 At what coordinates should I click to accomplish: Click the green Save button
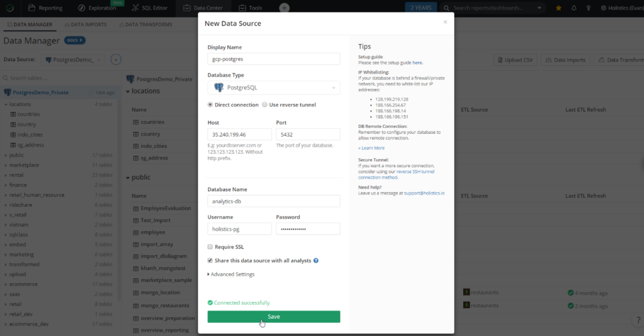tap(274, 316)
